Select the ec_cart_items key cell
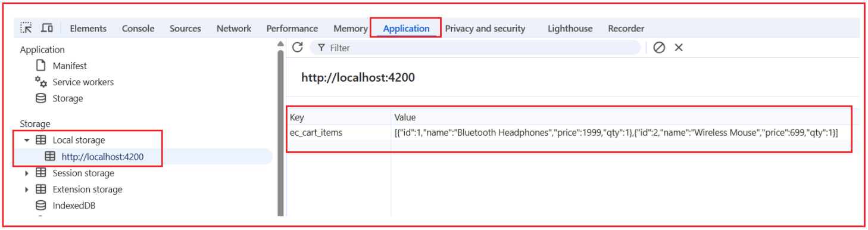Viewport: 868px width, 230px height. [339, 132]
